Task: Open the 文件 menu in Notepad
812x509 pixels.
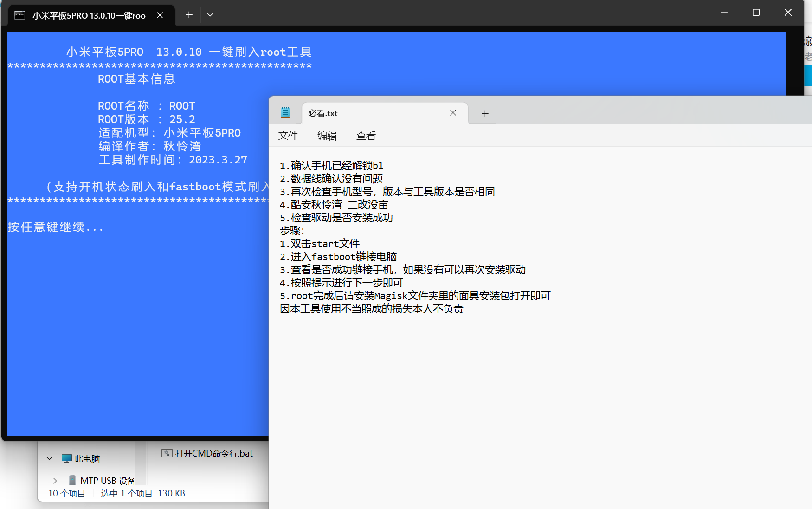Action: (288, 136)
